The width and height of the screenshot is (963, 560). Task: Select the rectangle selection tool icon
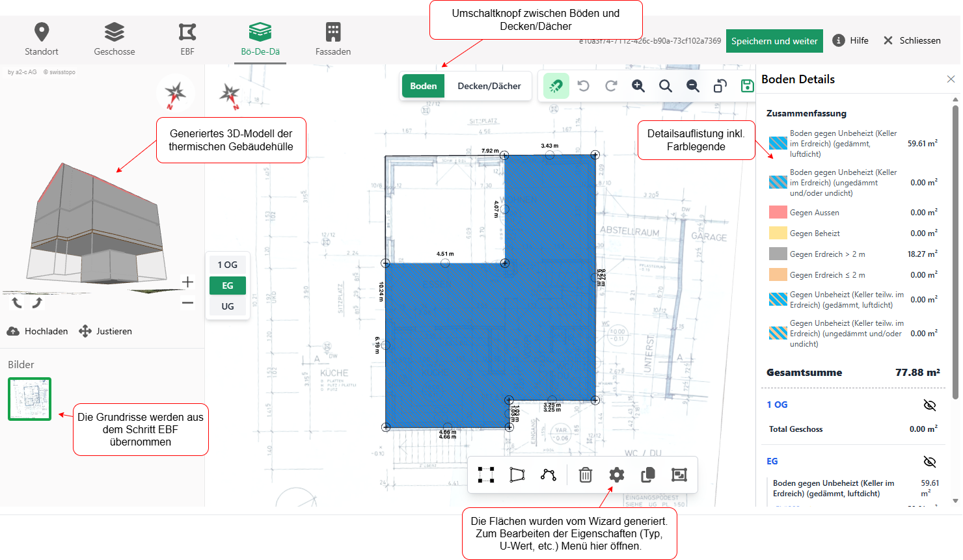point(486,475)
